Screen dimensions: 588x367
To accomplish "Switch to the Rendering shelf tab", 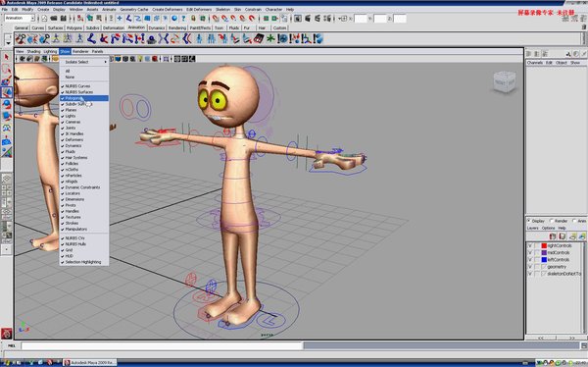I will (177, 28).
